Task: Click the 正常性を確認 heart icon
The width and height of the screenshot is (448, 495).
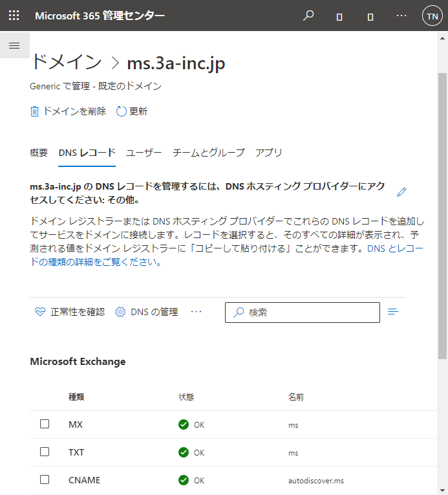Action: click(x=40, y=312)
